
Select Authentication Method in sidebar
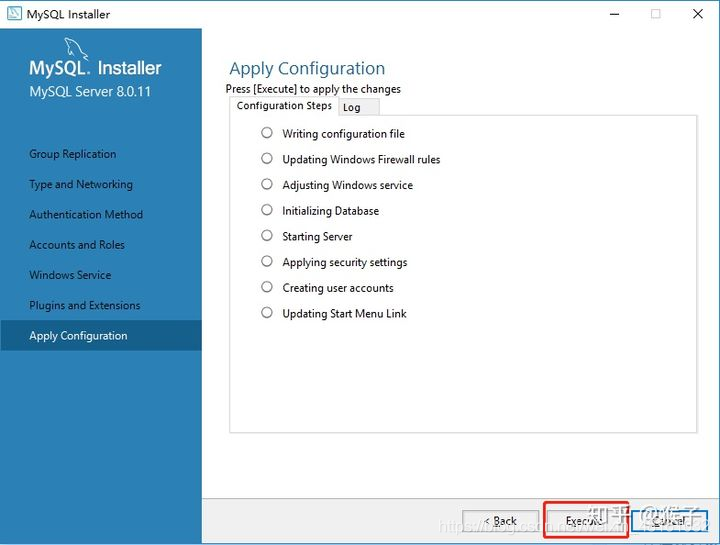pyautogui.click(x=86, y=214)
